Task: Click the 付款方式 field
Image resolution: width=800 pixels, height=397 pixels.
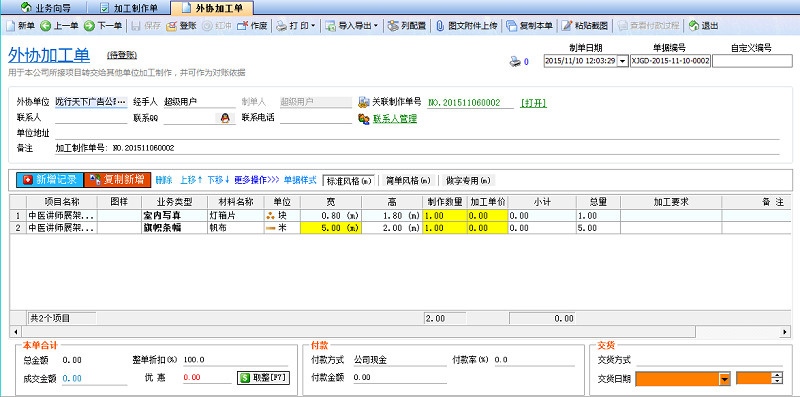Action: click(400, 360)
